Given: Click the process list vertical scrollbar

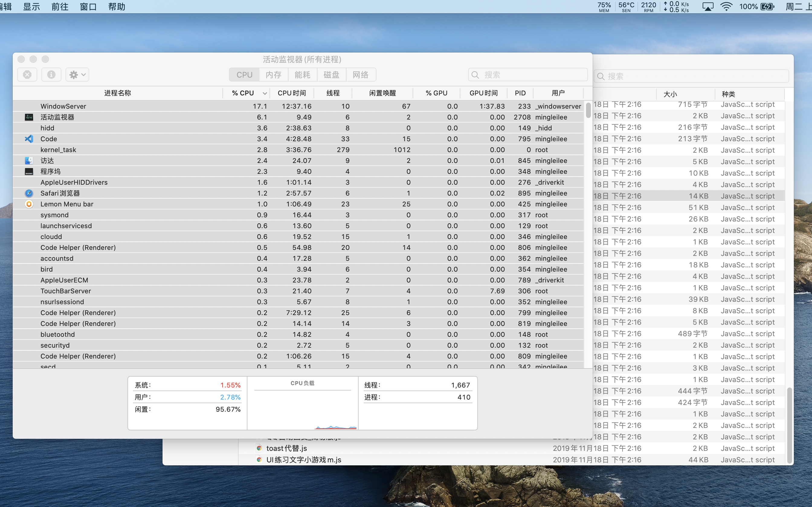Looking at the screenshot, I should point(588,110).
